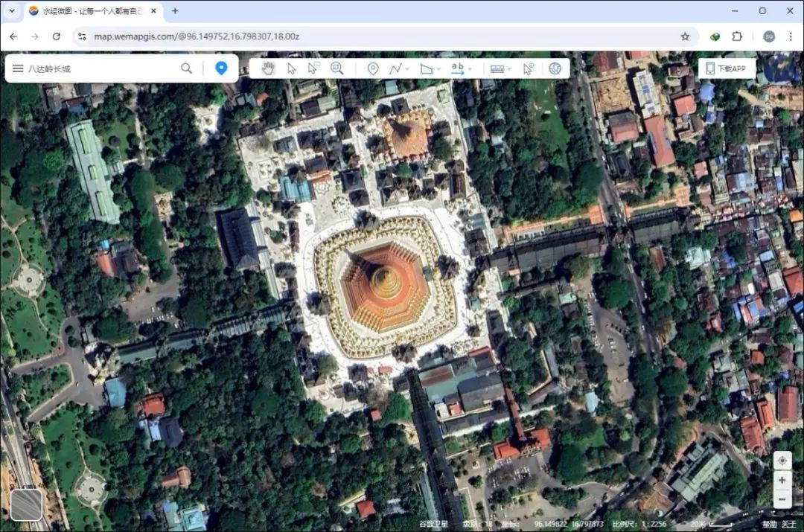Select the place marker pin tool
804x532 pixels.
coord(373,68)
